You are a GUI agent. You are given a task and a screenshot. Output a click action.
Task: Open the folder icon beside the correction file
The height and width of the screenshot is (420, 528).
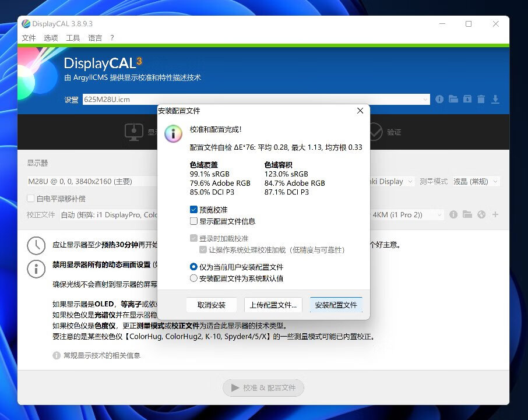click(x=467, y=214)
